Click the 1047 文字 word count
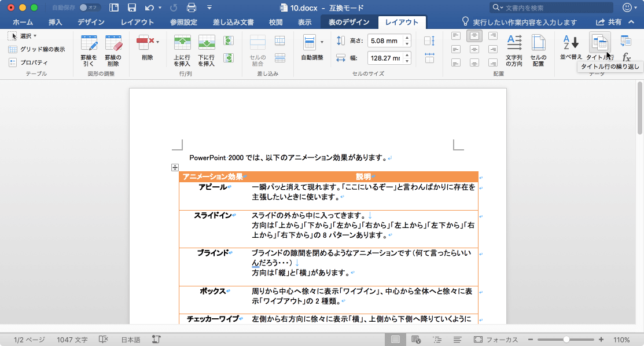This screenshot has width=644, height=346. coord(72,340)
